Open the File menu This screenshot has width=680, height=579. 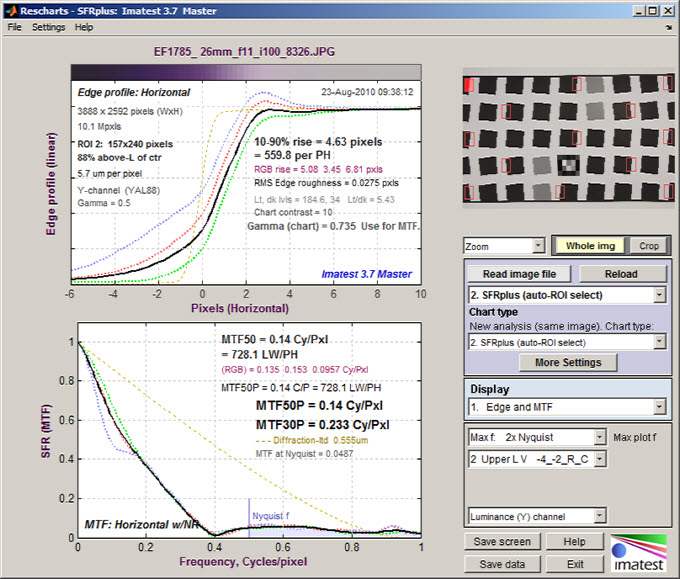14,27
